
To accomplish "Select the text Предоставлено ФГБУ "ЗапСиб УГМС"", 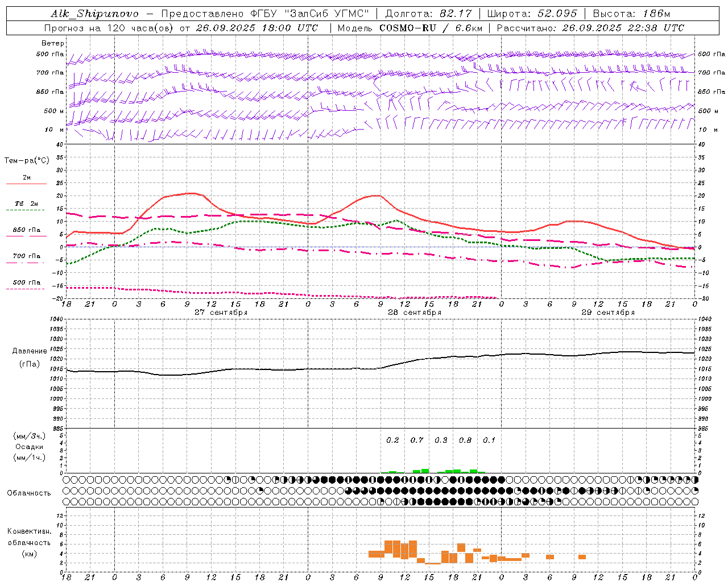I will click(x=266, y=14).
